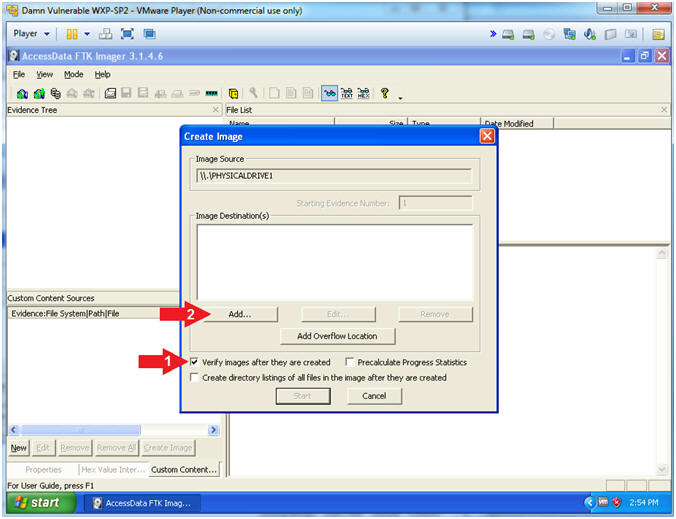Click the Obtain Protected Files yellow icon

pos(233,93)
